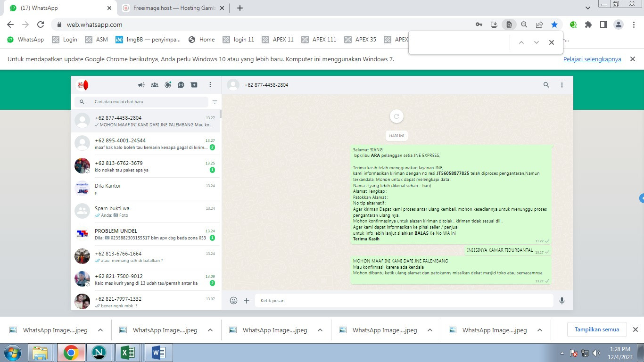Screen dimensions: 644x362
Task: Start a new chat with the plus-box icon
Action: [x=194, y=85]
